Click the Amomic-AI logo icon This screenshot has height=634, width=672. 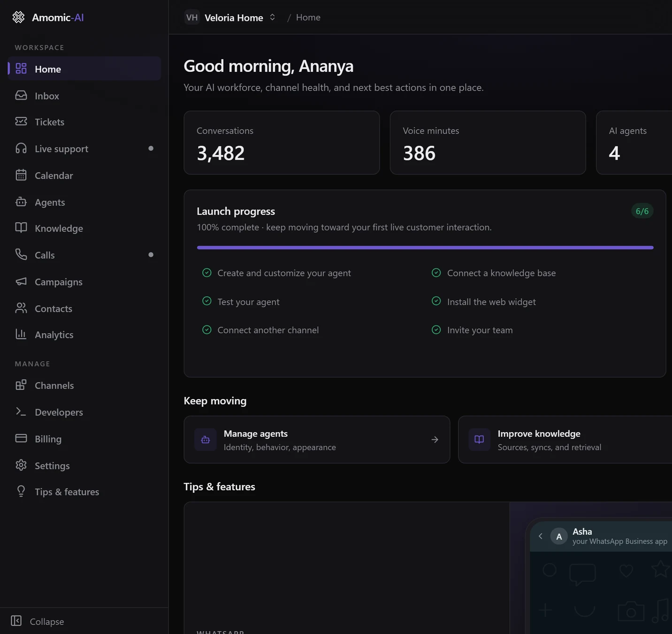pyautogui.click(x=18, y=17)
